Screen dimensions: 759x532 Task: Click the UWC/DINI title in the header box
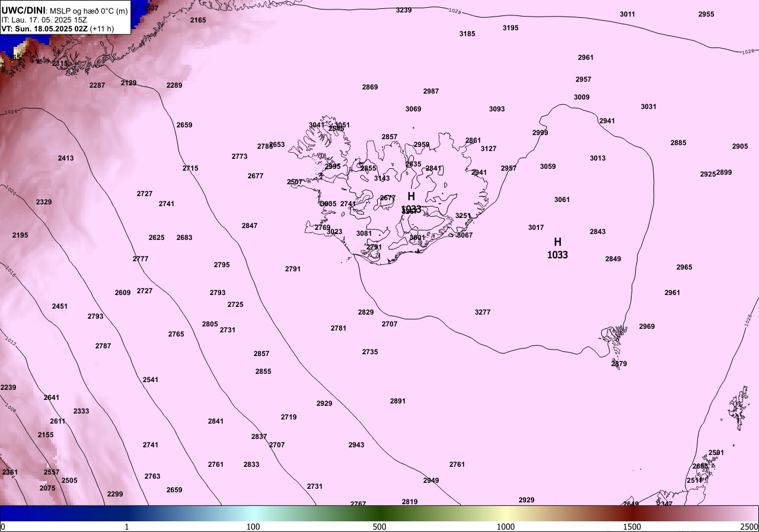click(23, 11)
